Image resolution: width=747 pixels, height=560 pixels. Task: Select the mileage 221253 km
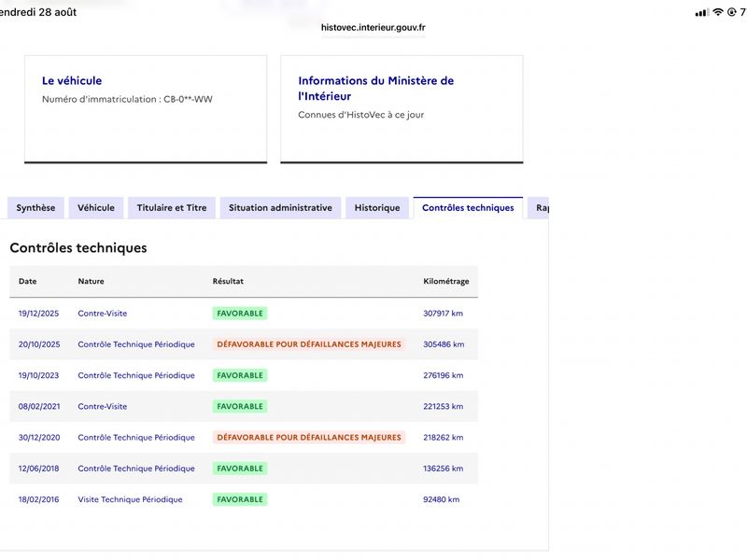click(x=443, y=406)
